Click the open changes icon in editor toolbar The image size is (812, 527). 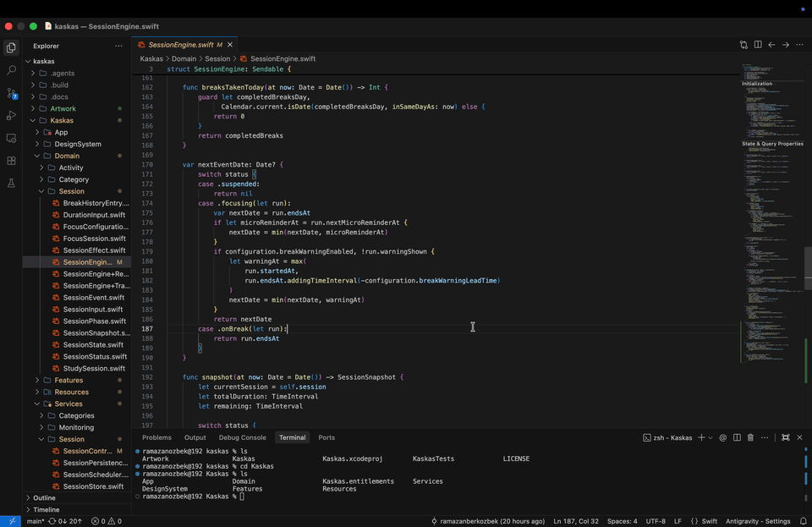click(x=743, y=45)
